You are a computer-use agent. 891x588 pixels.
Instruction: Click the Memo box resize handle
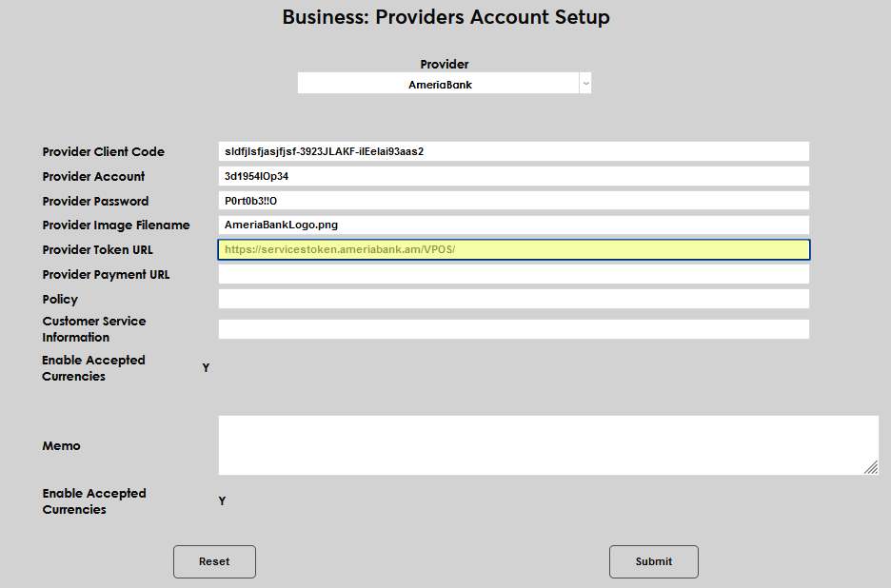pos(871,467)
